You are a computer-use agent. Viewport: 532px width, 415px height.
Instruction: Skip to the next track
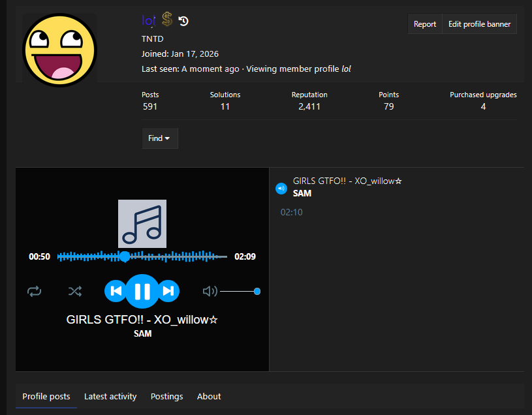click(168, 291)
